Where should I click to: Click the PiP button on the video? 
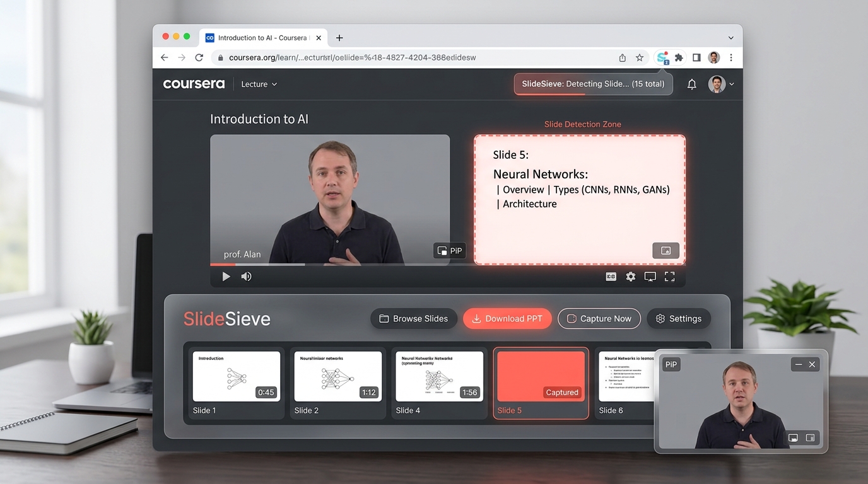pos(449,251)
